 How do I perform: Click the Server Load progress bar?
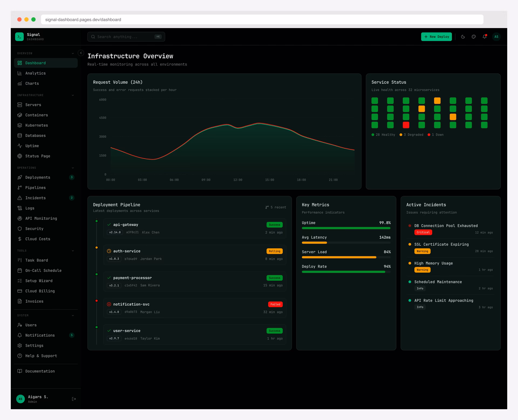(346, 257)
